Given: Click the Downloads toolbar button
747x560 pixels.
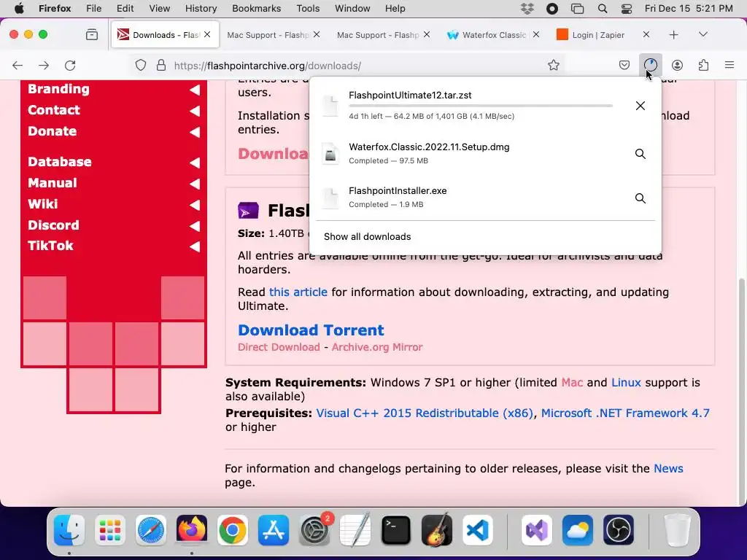Looking at the screenshot, I should pyautogui.click(x=650, y=65).
